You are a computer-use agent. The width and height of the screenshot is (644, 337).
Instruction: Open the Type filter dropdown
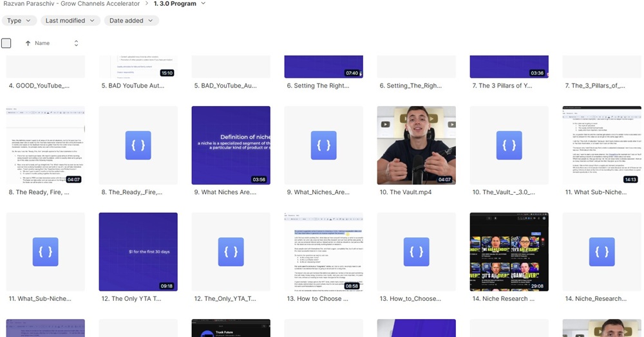pyautogui.click(x=19, y=21)
